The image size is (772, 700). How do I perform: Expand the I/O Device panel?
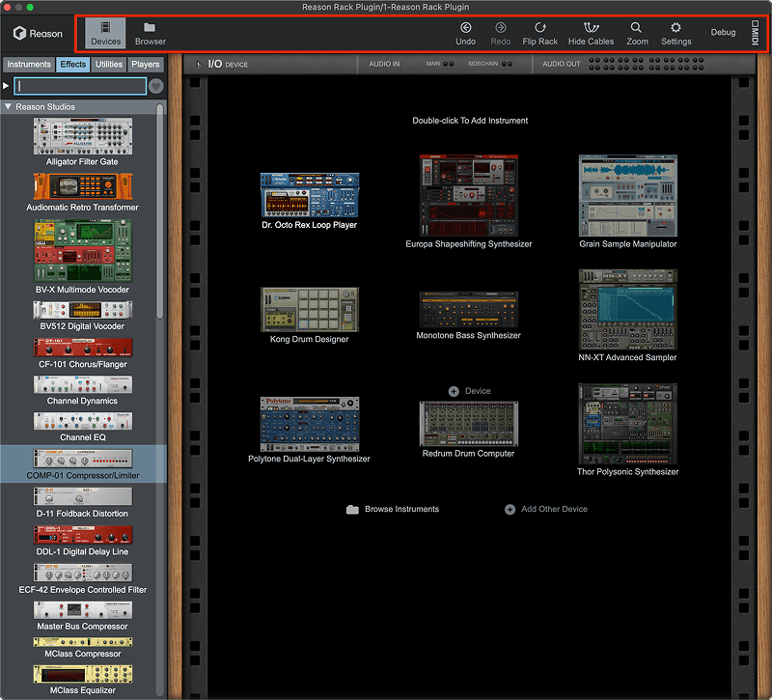[x=199, y=65]
